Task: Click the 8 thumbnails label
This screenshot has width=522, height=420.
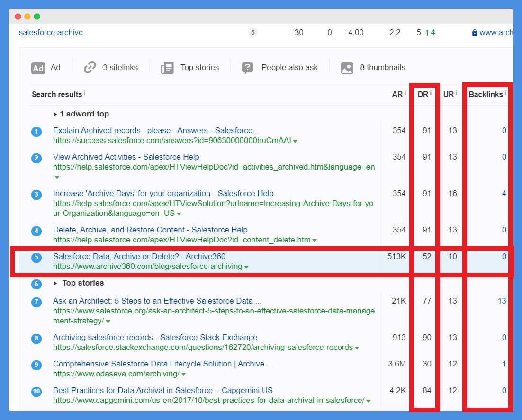Action: [x=383, y=67]
